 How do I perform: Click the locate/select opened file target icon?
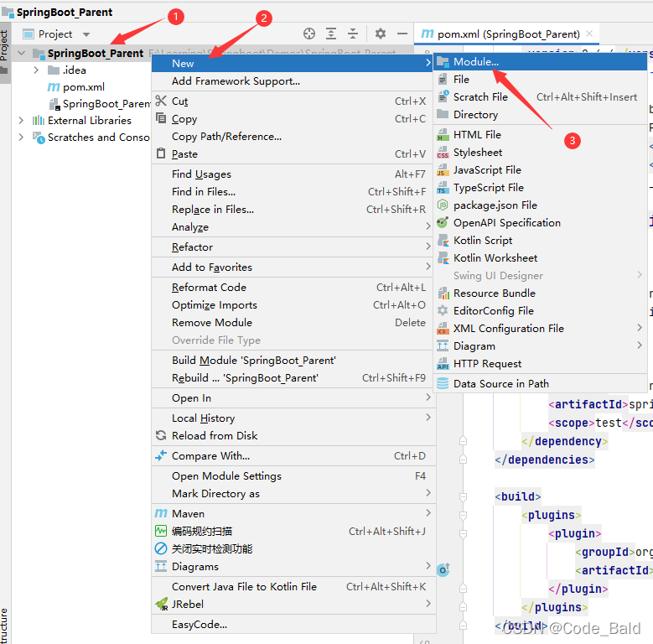(309, 34)
